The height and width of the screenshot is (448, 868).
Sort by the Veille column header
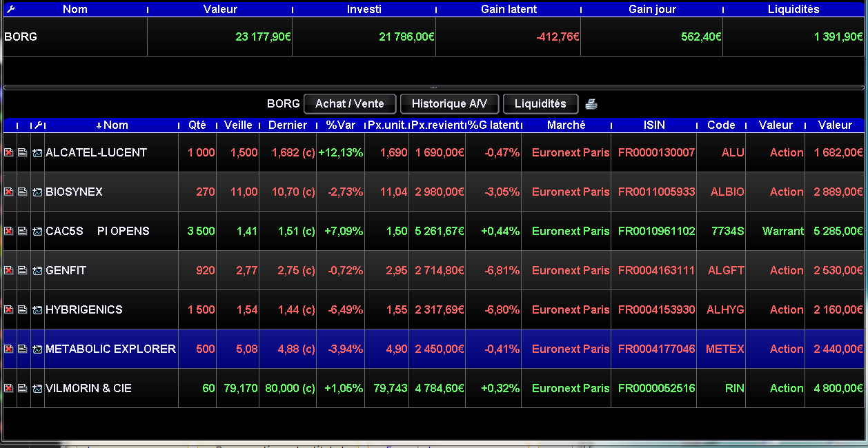(x=238, y=125)
